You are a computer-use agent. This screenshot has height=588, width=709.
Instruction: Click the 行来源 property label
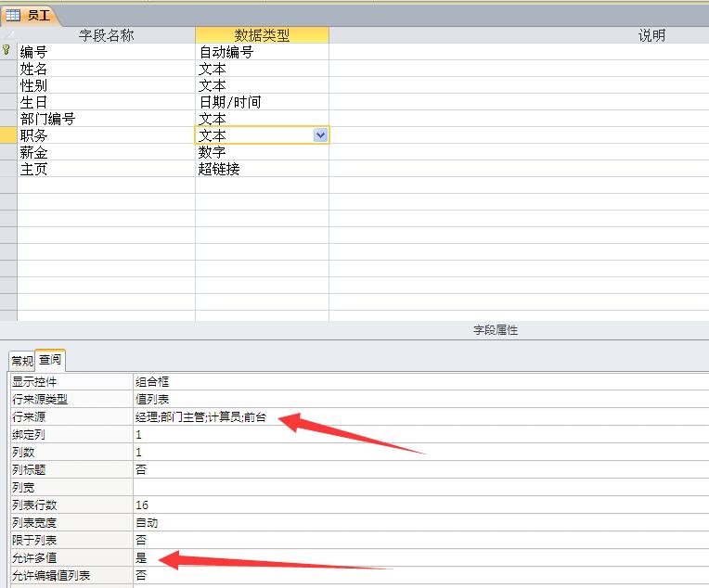tap(71, 417)
